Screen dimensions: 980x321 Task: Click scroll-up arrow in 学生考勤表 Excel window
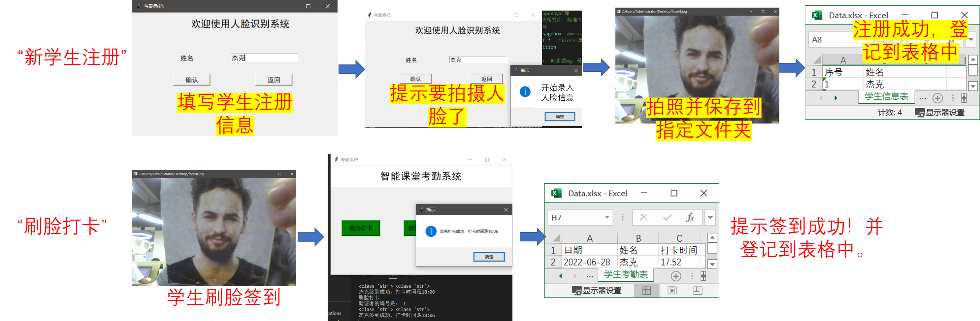(712, 237)
